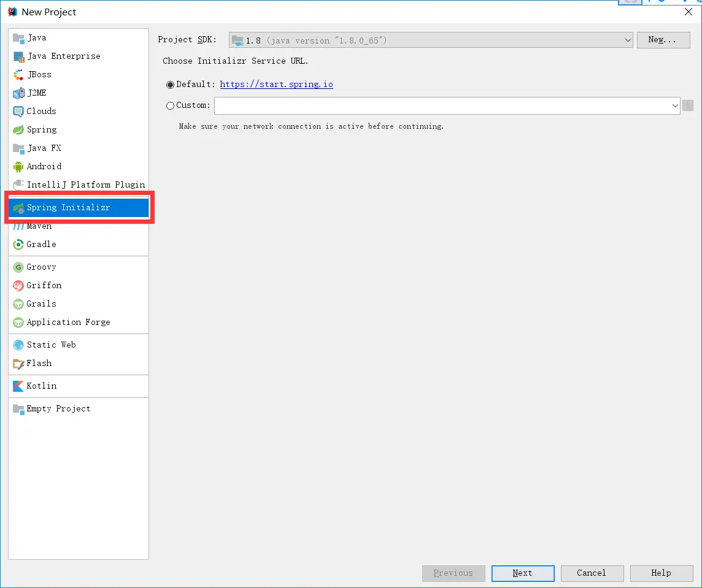Select the Android list entry

tap(79, 166)
